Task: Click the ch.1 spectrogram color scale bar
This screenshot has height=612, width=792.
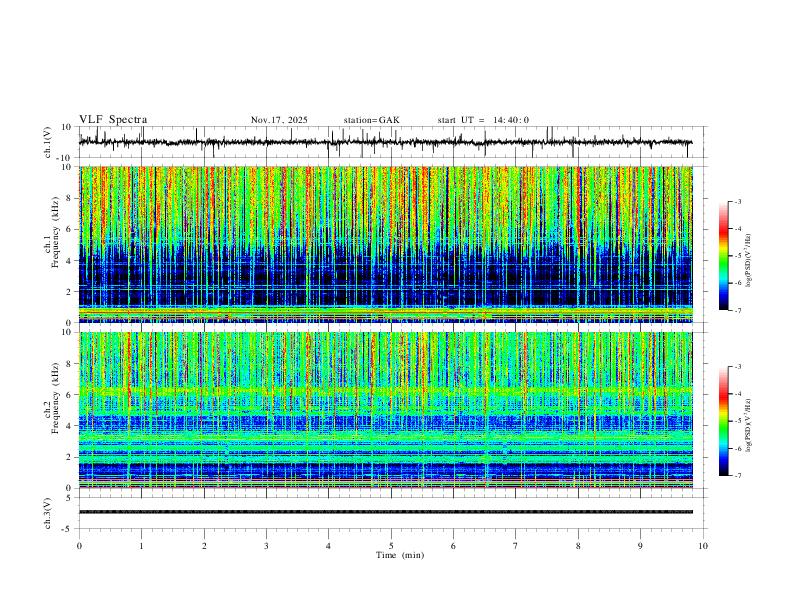Action: (x=723, y=256)
